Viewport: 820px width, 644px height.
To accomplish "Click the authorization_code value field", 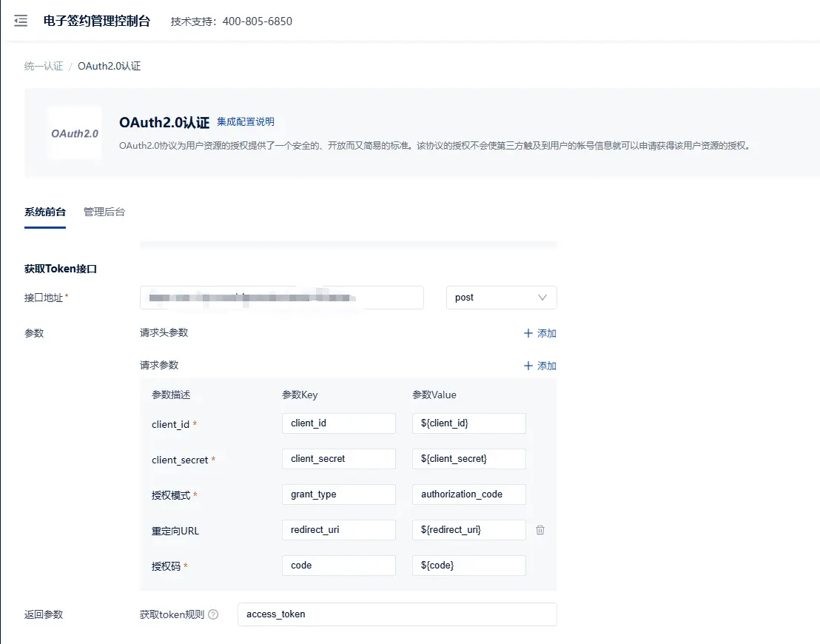I will click(468, 494).
